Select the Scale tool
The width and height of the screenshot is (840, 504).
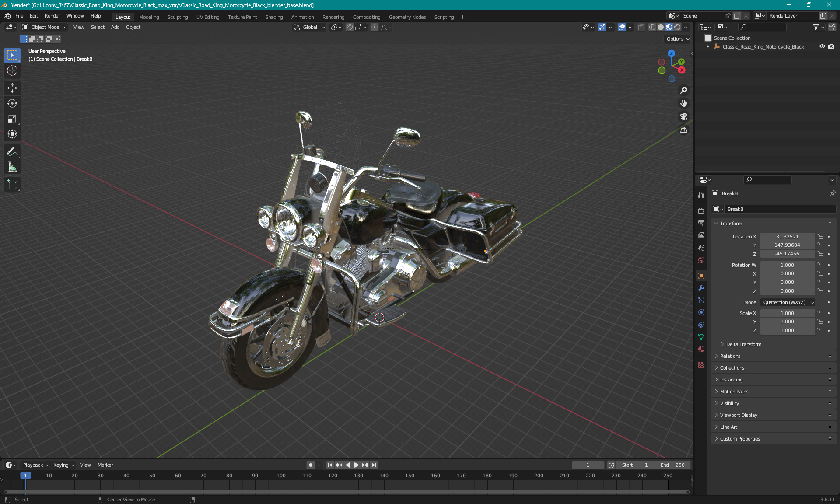[x=12, y=119]
